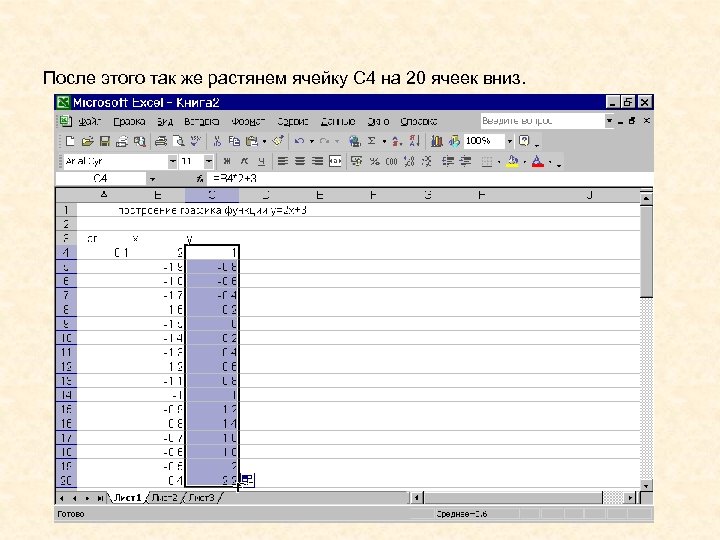Open the Данные menu

pos(338,121)
